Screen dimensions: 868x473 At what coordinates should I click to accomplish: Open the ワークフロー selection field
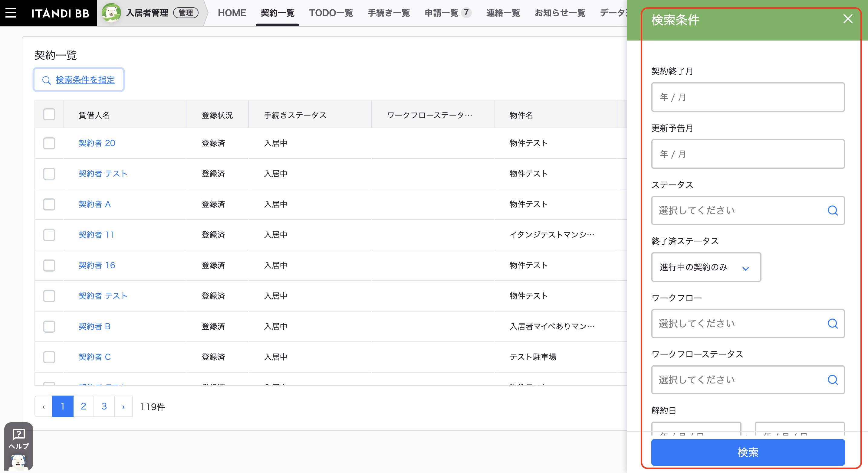748,324
